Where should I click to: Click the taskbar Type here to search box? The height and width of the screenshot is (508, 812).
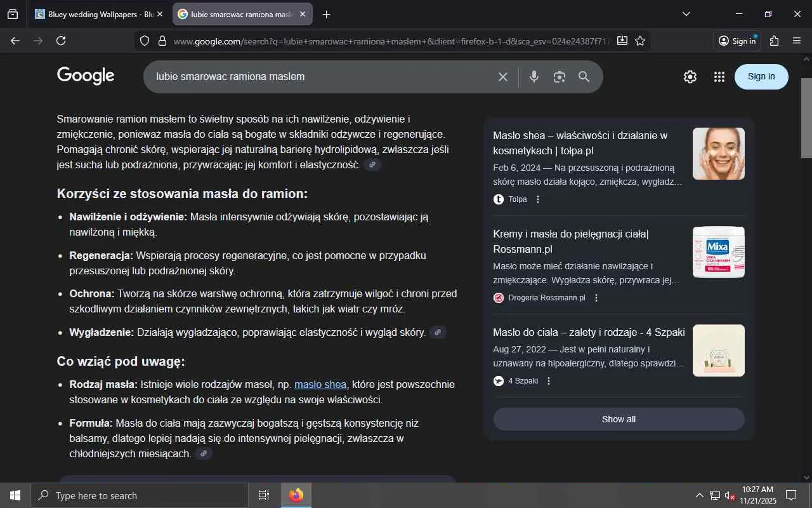(140, 495)
